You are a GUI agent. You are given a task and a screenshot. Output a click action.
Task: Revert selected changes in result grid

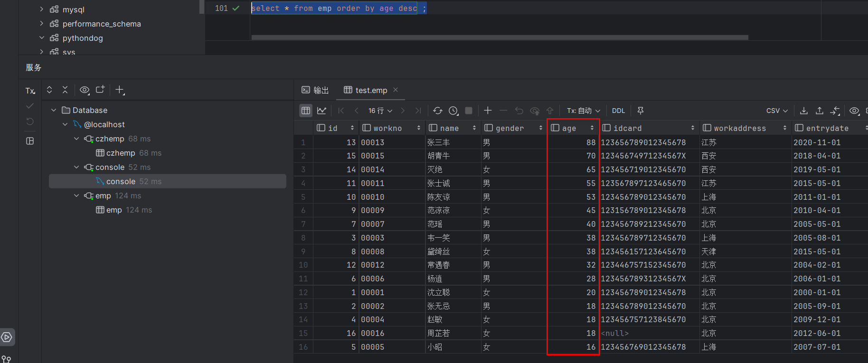pos(519,111)
